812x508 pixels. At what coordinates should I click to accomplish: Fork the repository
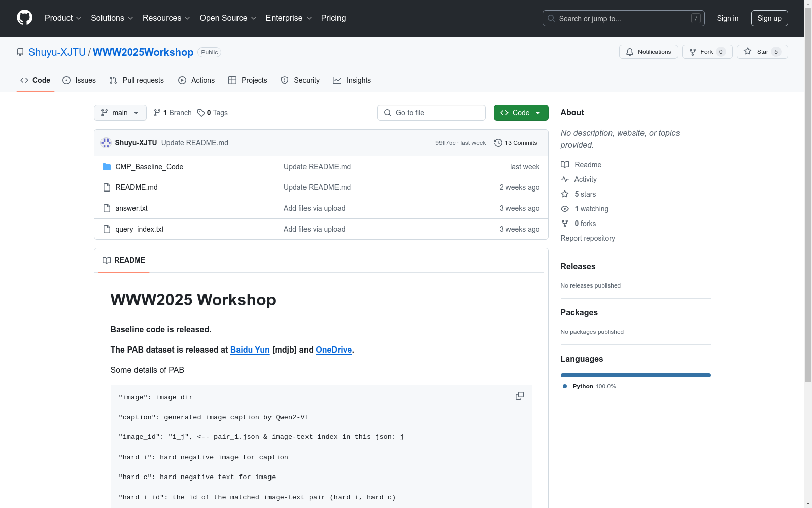tap(707, 52)
